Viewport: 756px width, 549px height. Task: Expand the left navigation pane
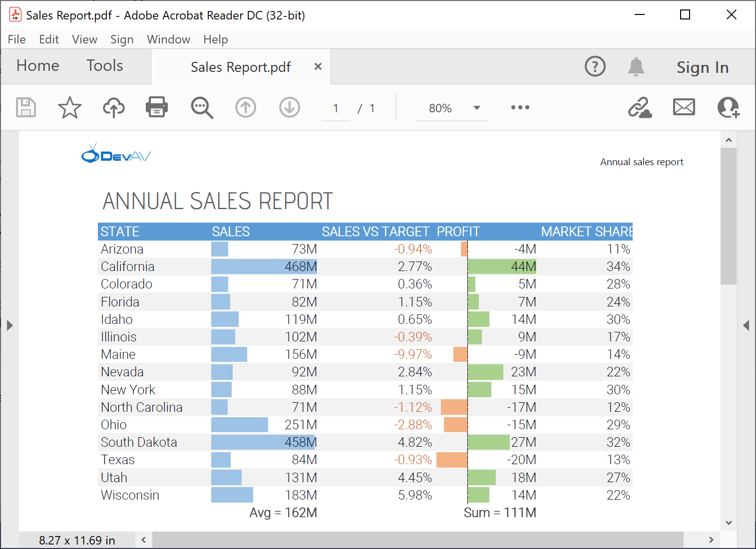pos(9,326)
